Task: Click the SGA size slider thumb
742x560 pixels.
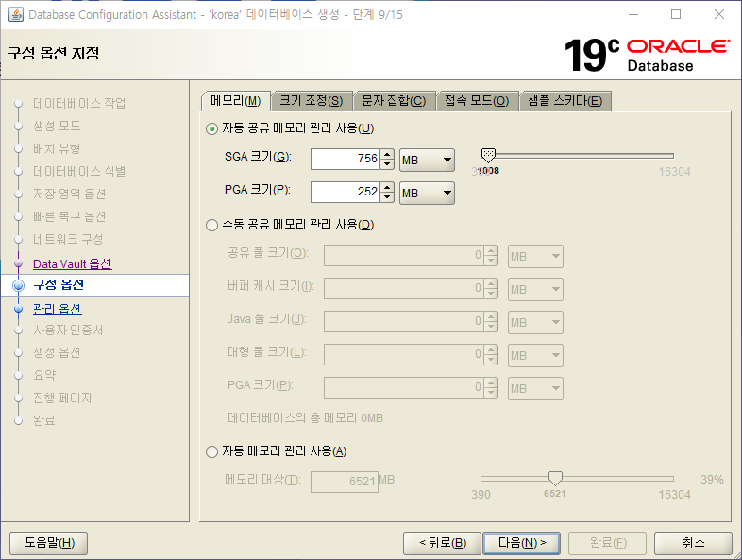Action: point(488,155)
